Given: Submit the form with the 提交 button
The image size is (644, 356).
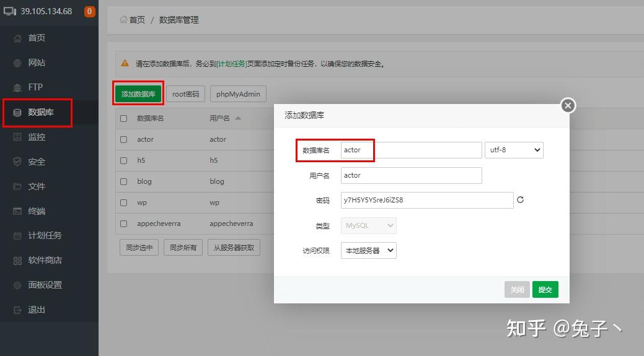Looking at the screenshot, I should coord(545,290).
